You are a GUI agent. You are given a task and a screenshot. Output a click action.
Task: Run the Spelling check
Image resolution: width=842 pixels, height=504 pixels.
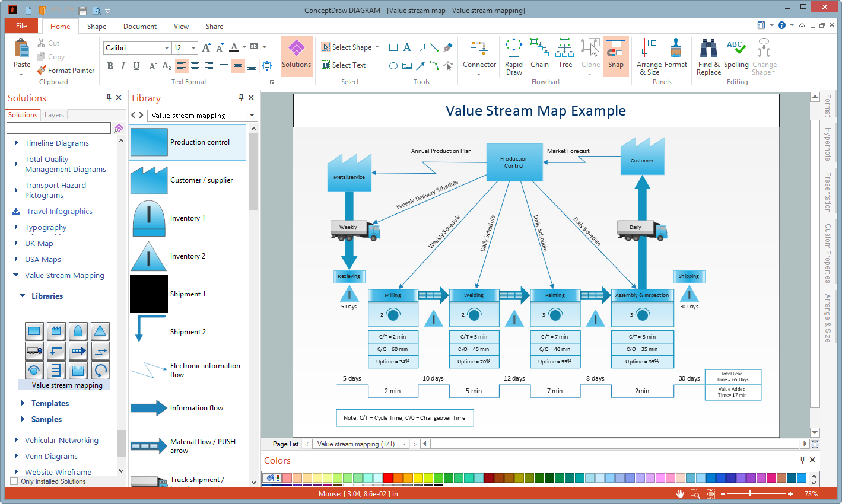pyautogui.click(x=736, y=55)
